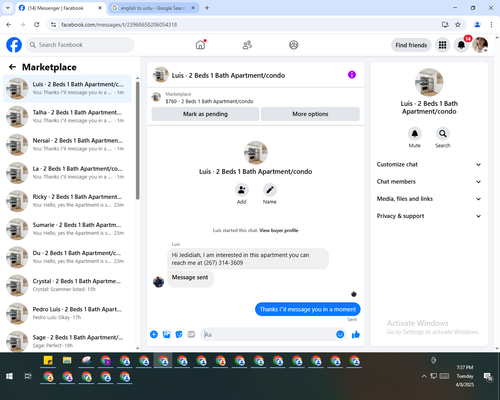
Task: Open a new browser tab
Action: click(207, 8)
